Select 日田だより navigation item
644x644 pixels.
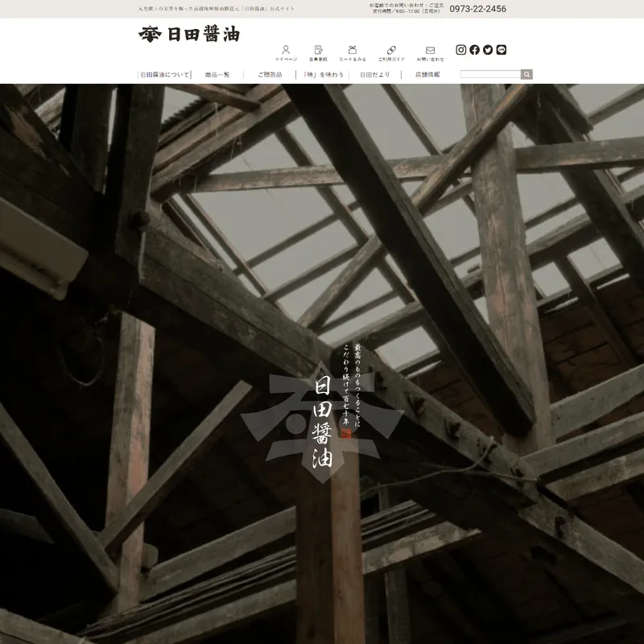374,74
